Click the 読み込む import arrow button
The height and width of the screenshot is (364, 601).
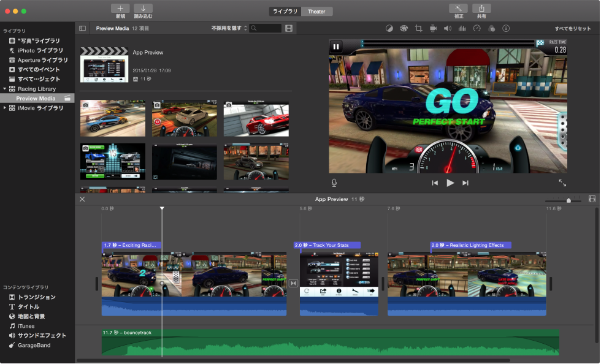(143, 9)
